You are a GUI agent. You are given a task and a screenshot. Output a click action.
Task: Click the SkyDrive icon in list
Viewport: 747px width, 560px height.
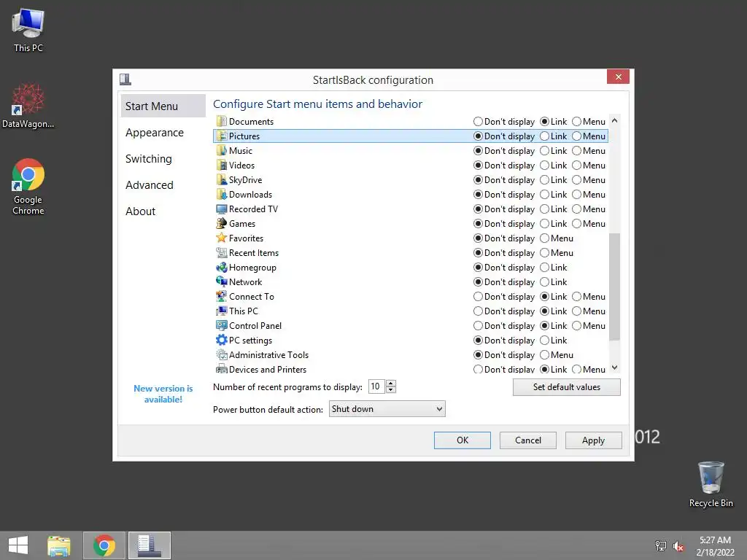[x=222, y=180]
